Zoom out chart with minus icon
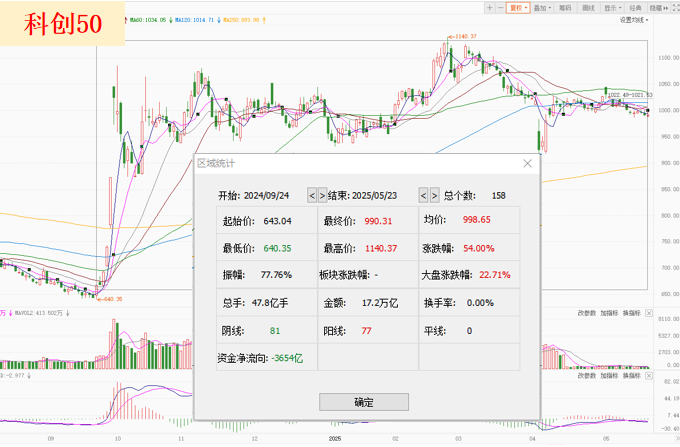Screen dimensions: 680x447 [x=500, y=8]
